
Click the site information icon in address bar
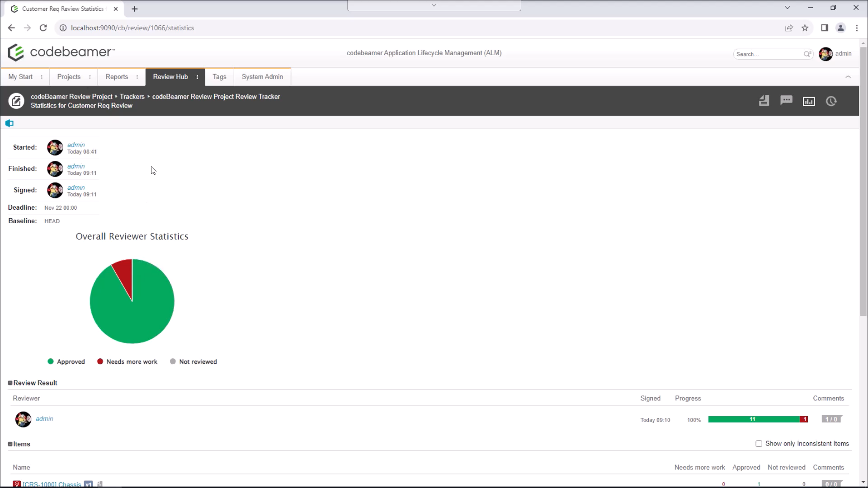pyautogui.click(x=63, y=28)
